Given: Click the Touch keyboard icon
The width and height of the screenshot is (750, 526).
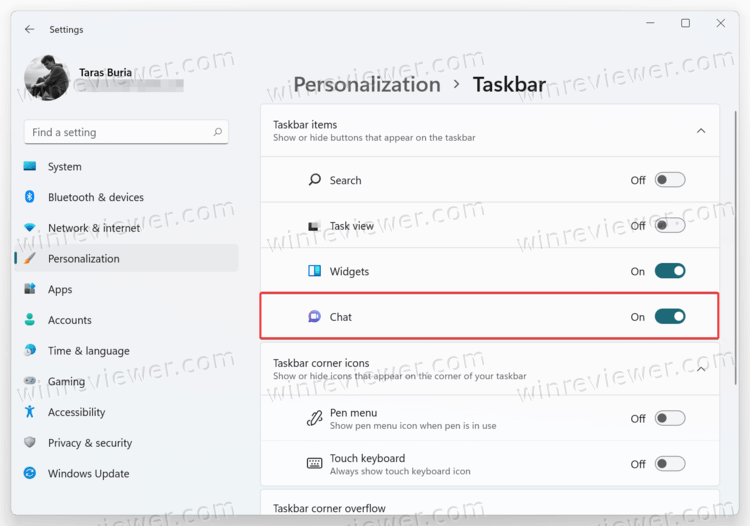Looking at the screenshot, I should pos(314,463).
